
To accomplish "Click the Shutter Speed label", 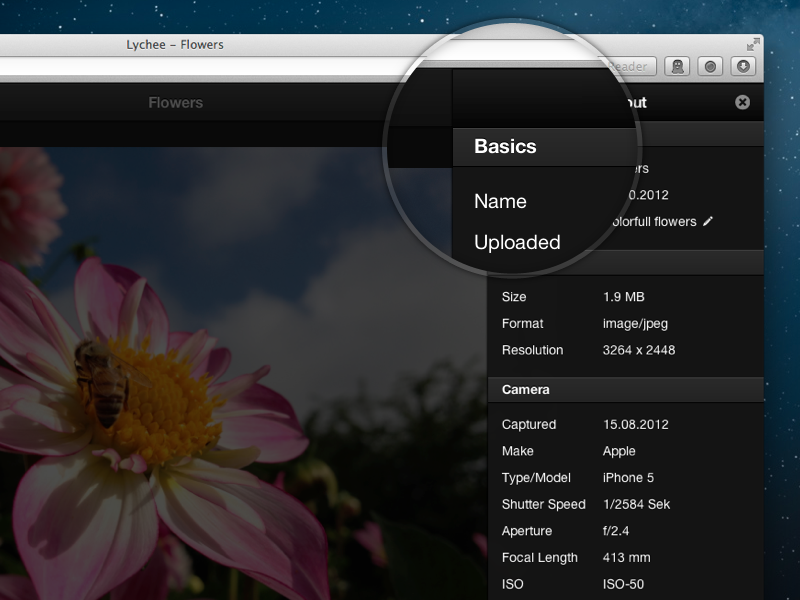I will coord(543,504).
